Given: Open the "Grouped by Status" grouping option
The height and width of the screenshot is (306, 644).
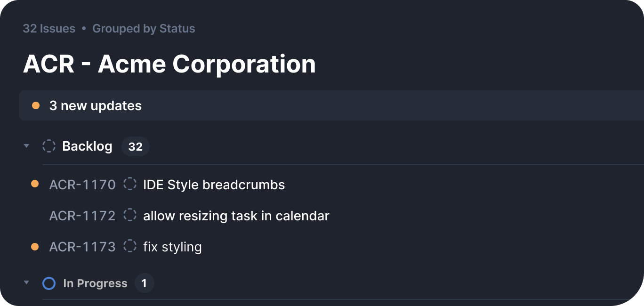Looking at the screenshot, I should point(144,29).
